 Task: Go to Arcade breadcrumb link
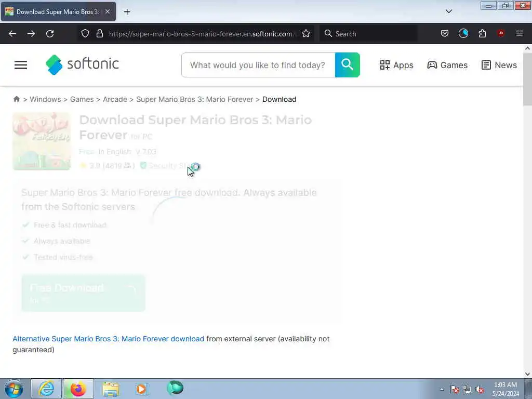[x=115, y=99]
